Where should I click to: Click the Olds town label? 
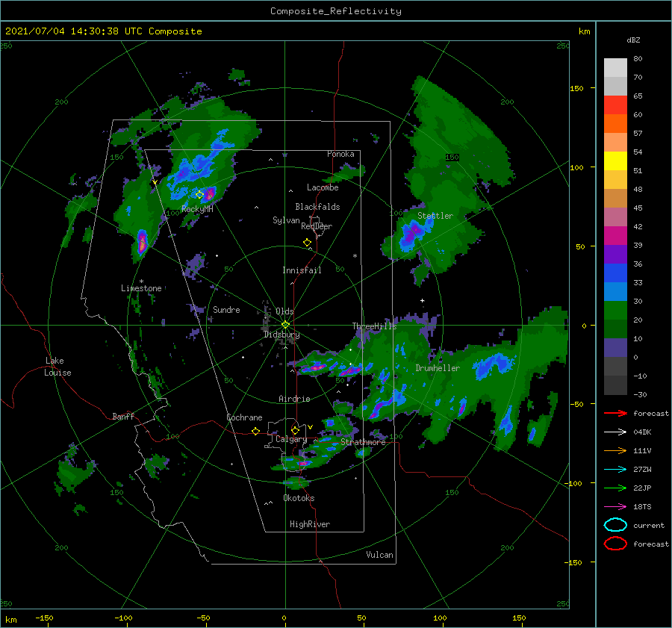(x=284, y=311)
